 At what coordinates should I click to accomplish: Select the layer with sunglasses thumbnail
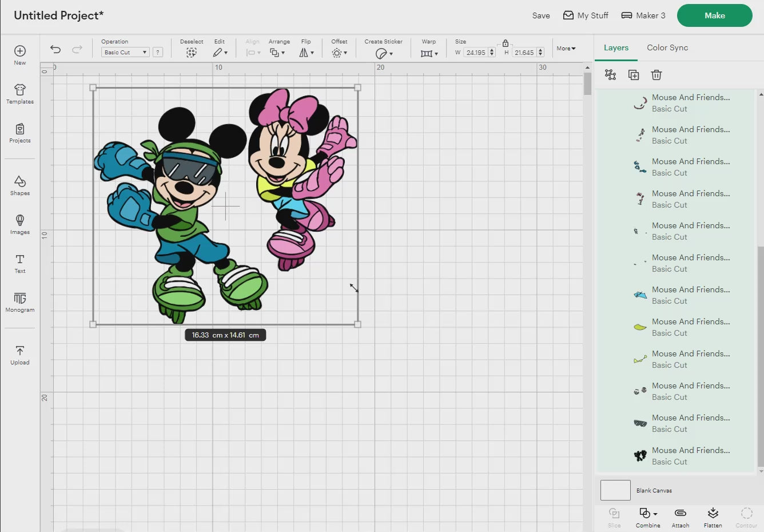pos(675,423)
